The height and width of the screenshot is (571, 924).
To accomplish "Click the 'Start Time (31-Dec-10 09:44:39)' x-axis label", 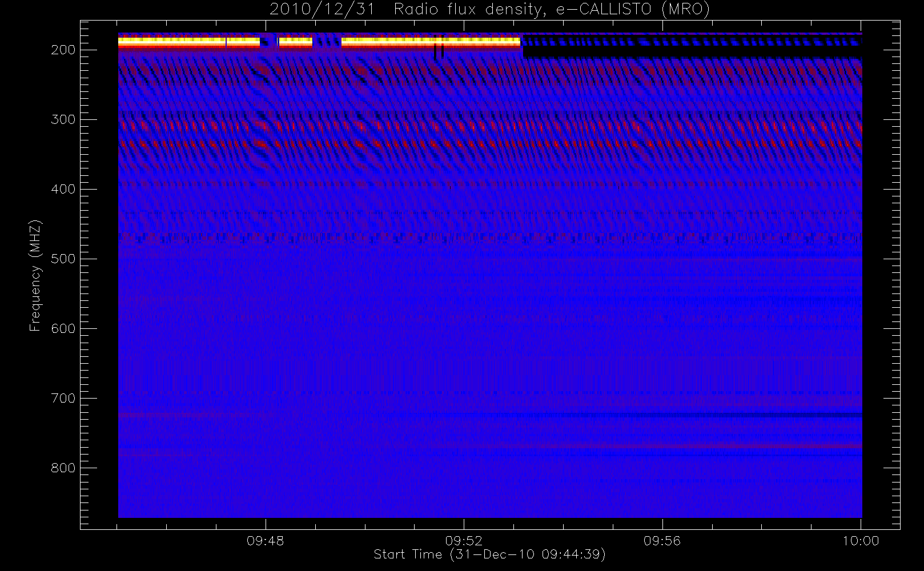I will tap(489, 554).
